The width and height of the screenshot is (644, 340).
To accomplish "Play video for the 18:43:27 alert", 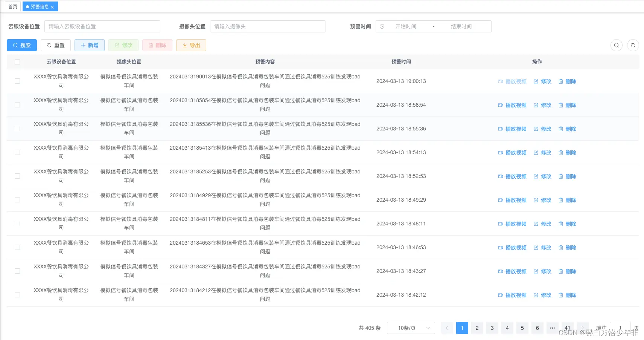I will click(x=512, y=271).
